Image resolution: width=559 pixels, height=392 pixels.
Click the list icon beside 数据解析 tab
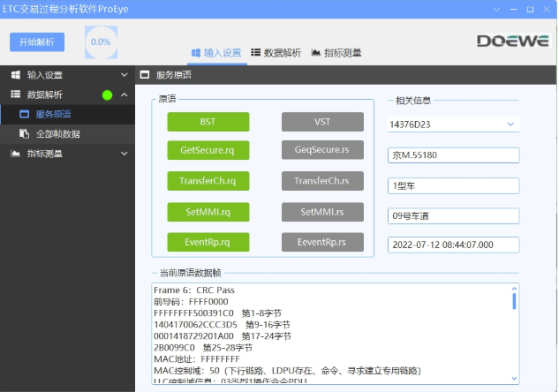tap(256, 53)
